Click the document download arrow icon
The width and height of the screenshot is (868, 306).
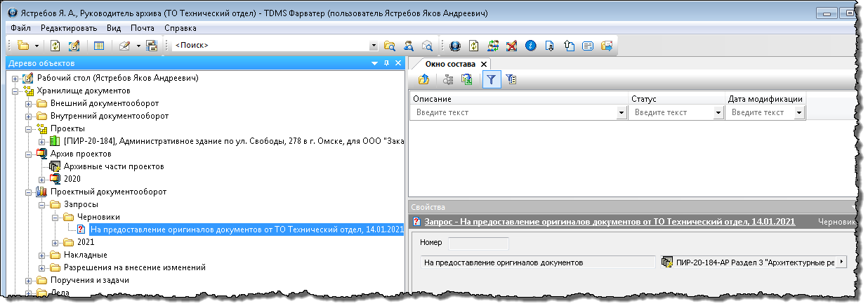pos(550,46)
